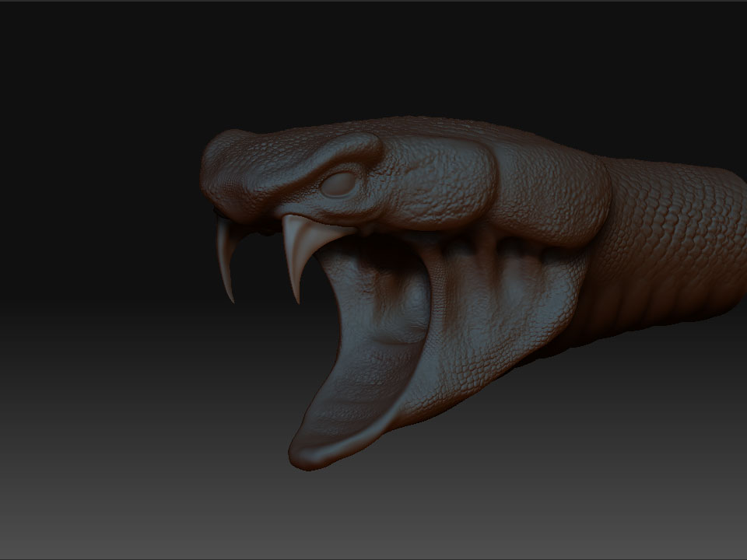Select the snake's snout area
Screen dimensions: 747x560
pyautogui.click(x=226, y=167)
